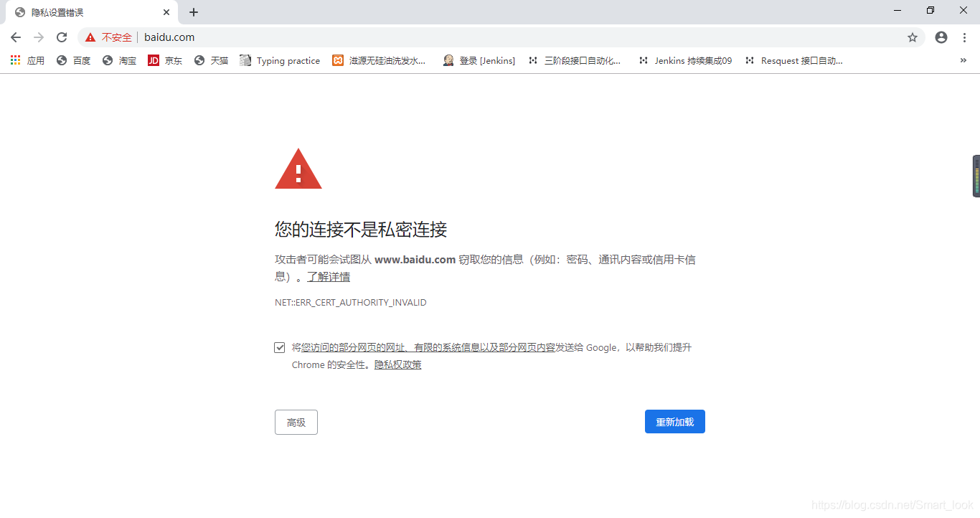Expand advanced options with 高级 button
Viewport: 980px width, 518px height.
tap(296, 422)
